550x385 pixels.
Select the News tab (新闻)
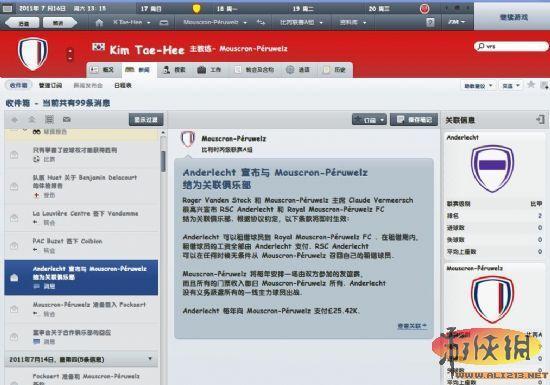tap(138, 70)
